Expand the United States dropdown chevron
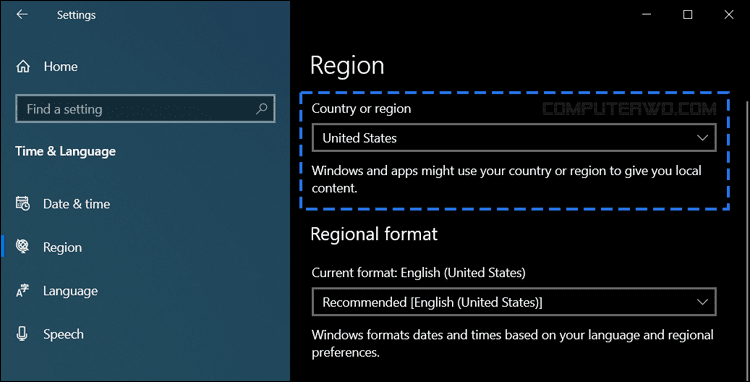The height and width of the screenshot is (382, 750). (x=702, y=138)
